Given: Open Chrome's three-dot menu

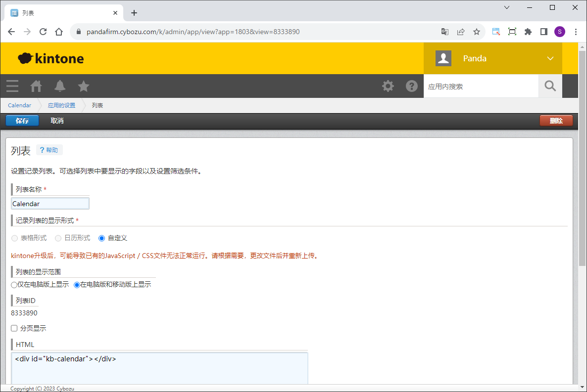Looking at the screenshot, I should 576,32.
